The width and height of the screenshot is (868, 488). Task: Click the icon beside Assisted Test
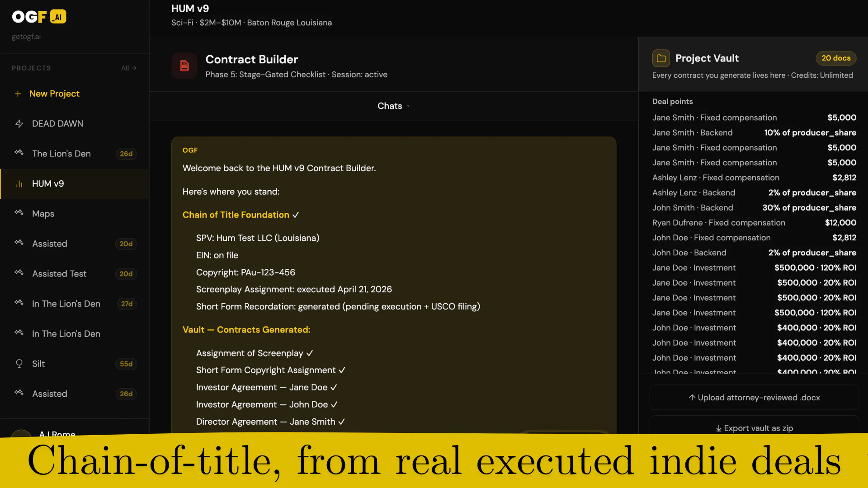(x=19, y=273)
